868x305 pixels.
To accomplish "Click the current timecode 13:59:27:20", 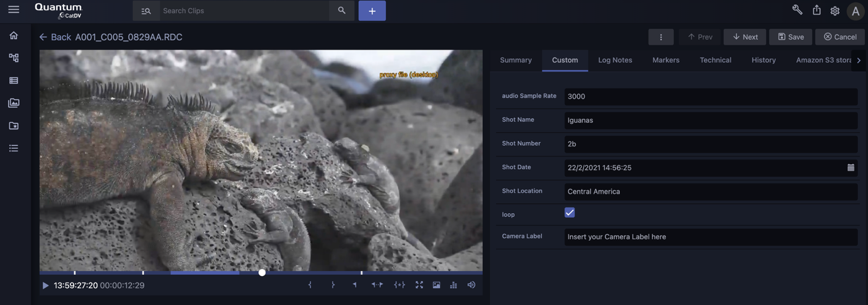I will [76, 286].
